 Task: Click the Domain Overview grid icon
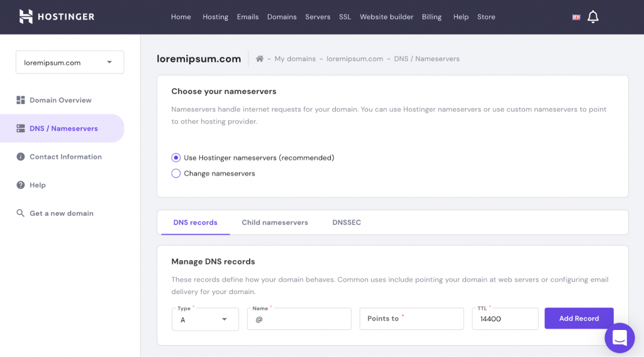click(x=21, y=100)
